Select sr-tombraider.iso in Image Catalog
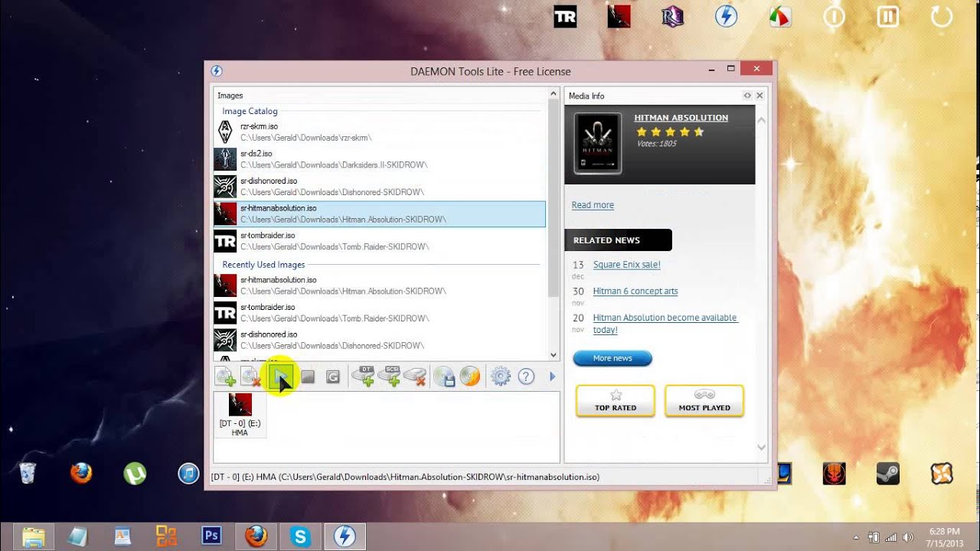The width and height of the screenshot is (980, 551). tap(380, 241)
